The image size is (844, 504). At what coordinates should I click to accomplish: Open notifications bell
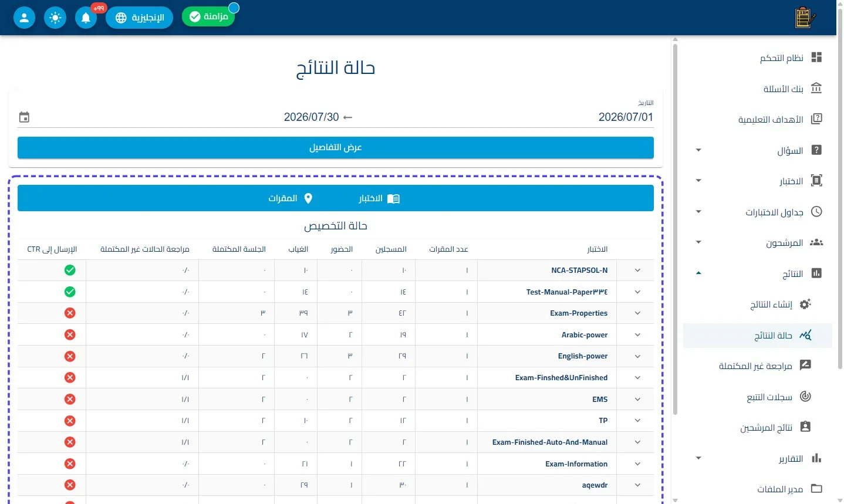tap(86, 18)
